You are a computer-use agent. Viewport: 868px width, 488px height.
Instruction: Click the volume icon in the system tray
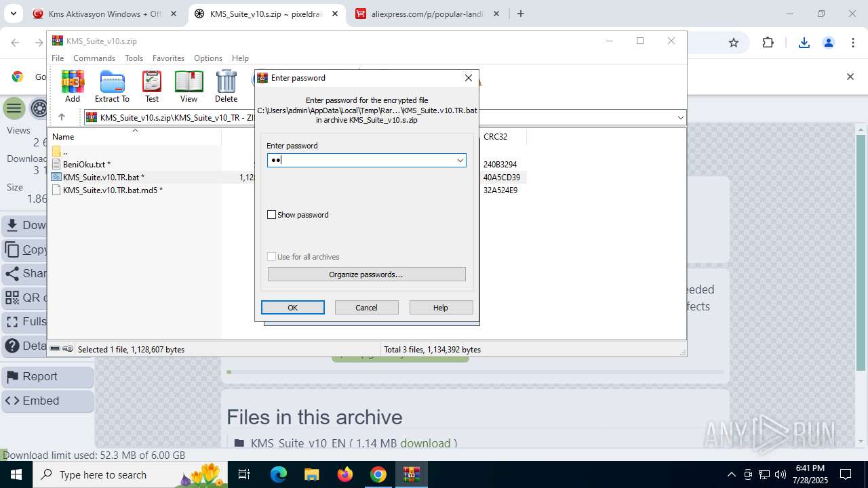(781, 474)
